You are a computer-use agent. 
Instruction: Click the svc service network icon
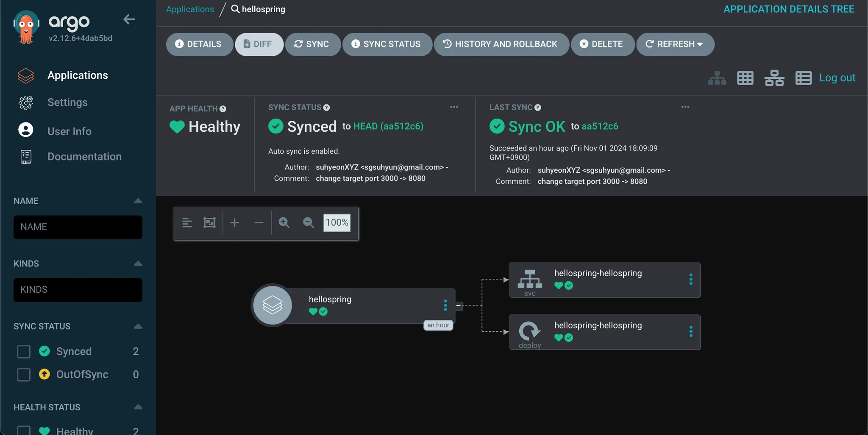click(530, 279)
